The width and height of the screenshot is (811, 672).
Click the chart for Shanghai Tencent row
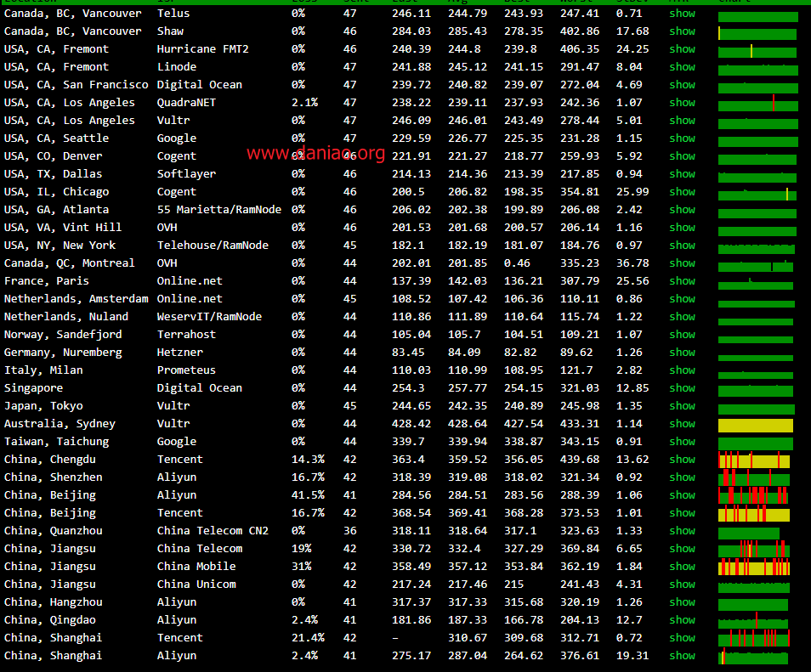click(x=754, y=638)
